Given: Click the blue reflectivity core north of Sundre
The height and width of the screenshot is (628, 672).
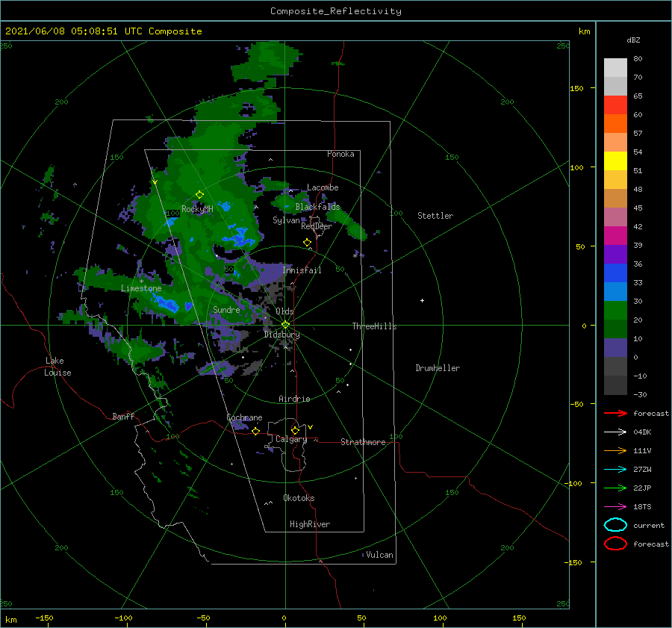Looking at the screenshot, I should tap(238, 237).
